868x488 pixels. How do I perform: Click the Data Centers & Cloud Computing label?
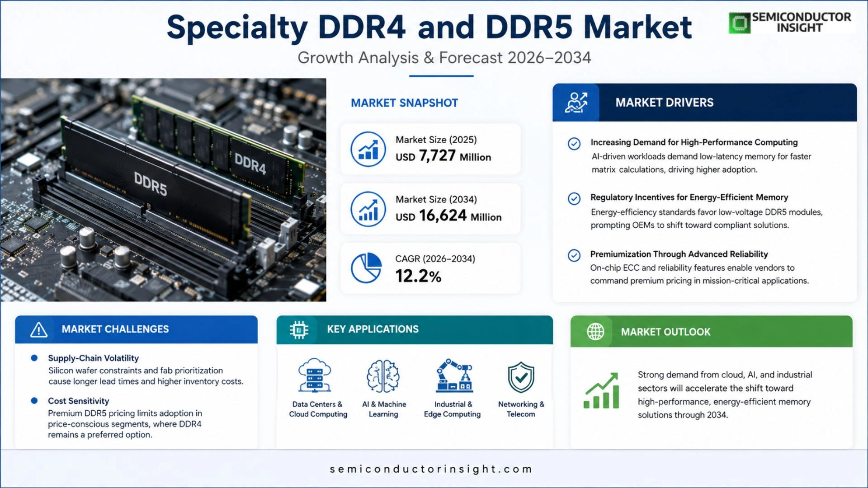pyautogui.click(x=318, y=409)
